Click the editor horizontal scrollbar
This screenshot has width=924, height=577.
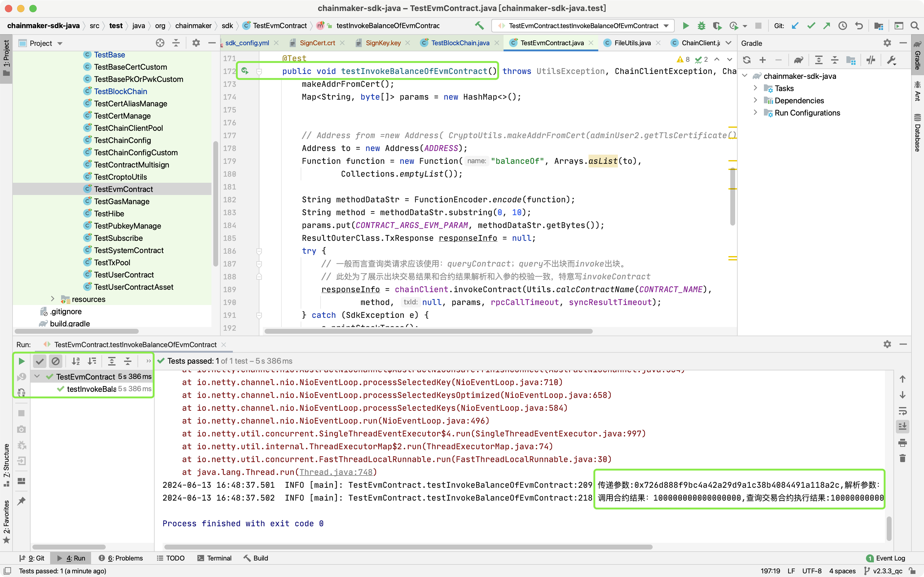[x=428, y=331]
